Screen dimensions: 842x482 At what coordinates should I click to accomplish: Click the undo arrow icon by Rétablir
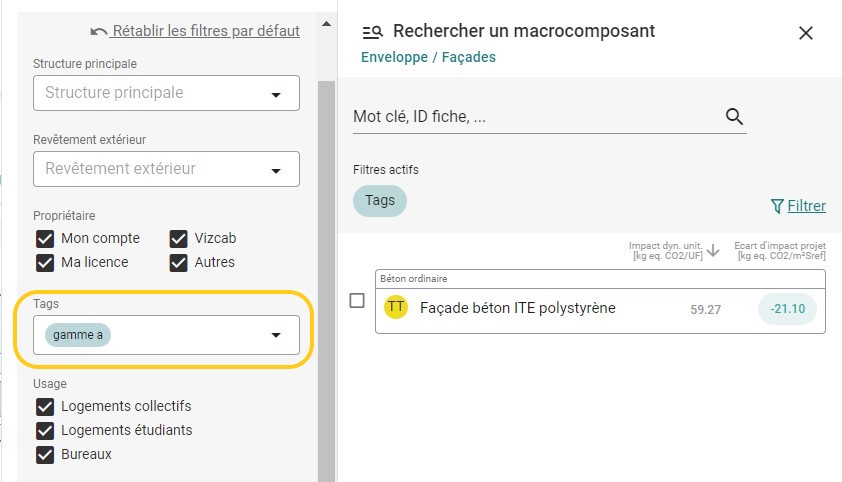[x=98, y=32]
